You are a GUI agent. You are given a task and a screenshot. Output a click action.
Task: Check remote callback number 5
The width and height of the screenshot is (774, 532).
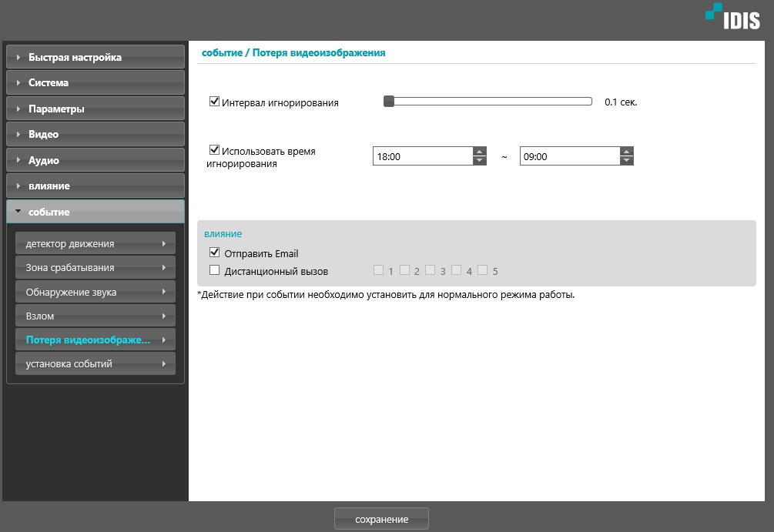[x=482, y=270]
